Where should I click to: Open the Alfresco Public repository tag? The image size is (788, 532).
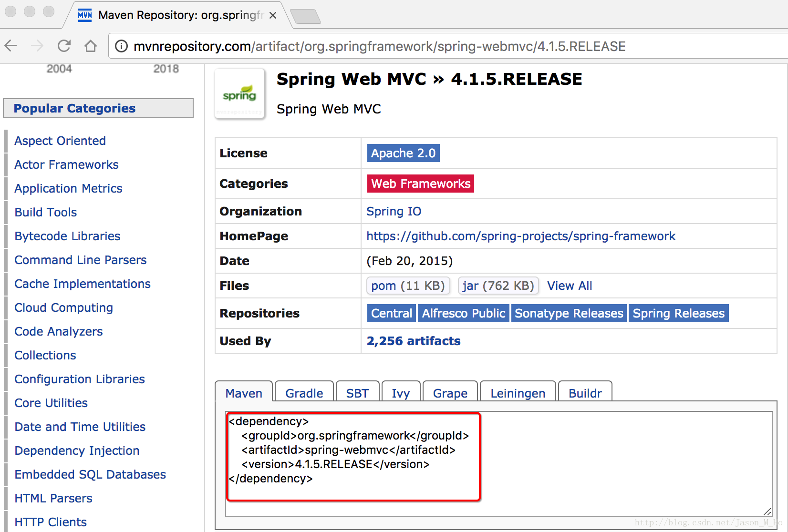tap(464, 313)
